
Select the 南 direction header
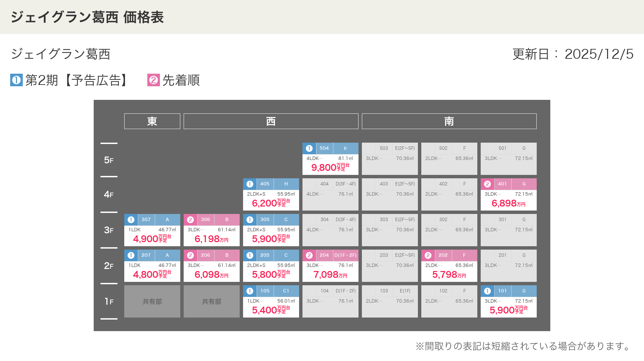(x=449, y=121)
